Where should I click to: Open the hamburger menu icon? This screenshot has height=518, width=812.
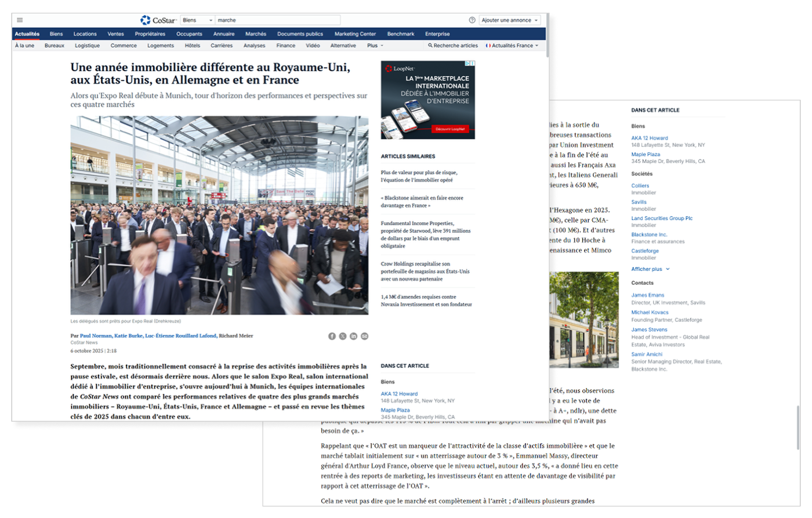20,20
